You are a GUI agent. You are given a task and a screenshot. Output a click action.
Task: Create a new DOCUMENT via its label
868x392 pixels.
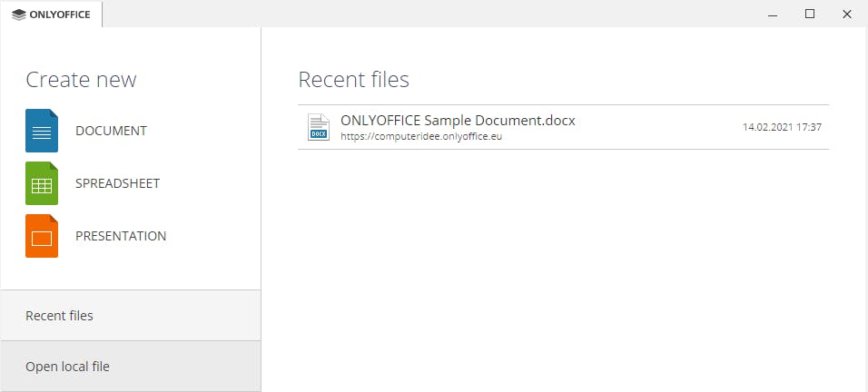[111, 131]
